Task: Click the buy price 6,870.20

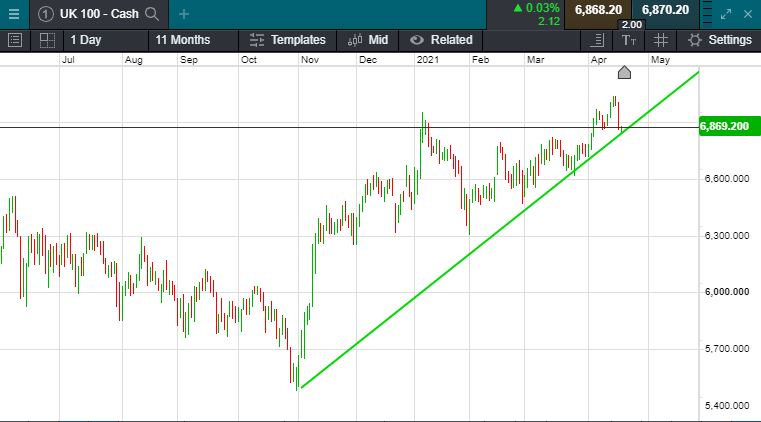Action: 665,10
